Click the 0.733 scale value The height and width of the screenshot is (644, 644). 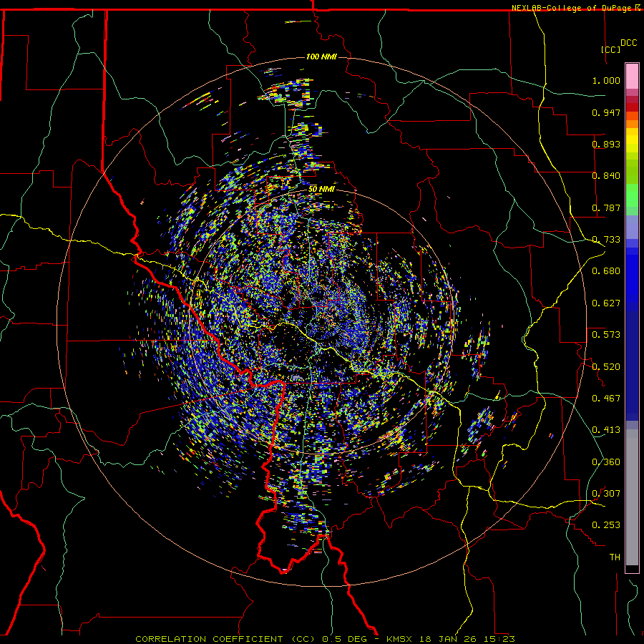click(x=606, y=240)
